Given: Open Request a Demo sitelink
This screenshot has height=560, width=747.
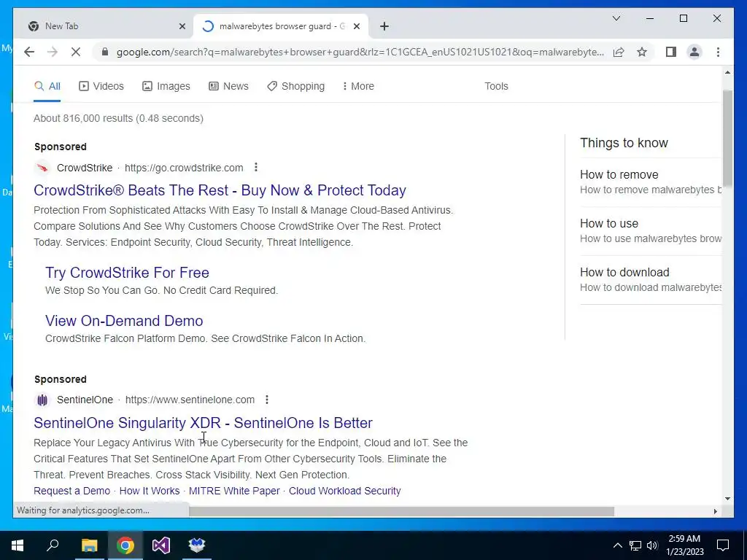Looking at the screenshot, I should click(72, 491).
